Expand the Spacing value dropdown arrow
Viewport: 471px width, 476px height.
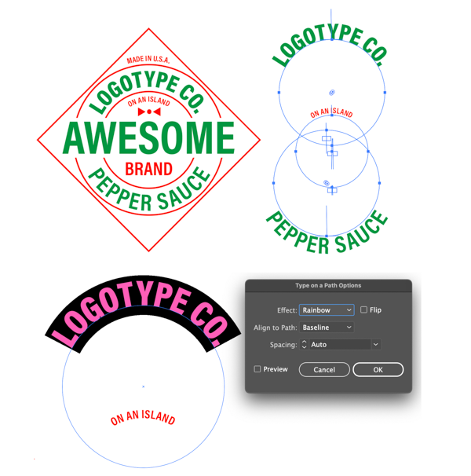point(376,345)
